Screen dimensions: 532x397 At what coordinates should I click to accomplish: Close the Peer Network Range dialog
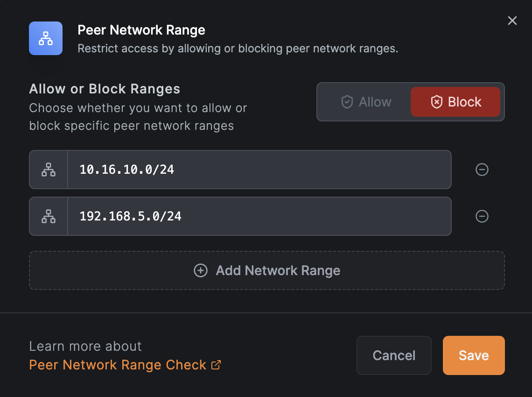tap(512, 21)
